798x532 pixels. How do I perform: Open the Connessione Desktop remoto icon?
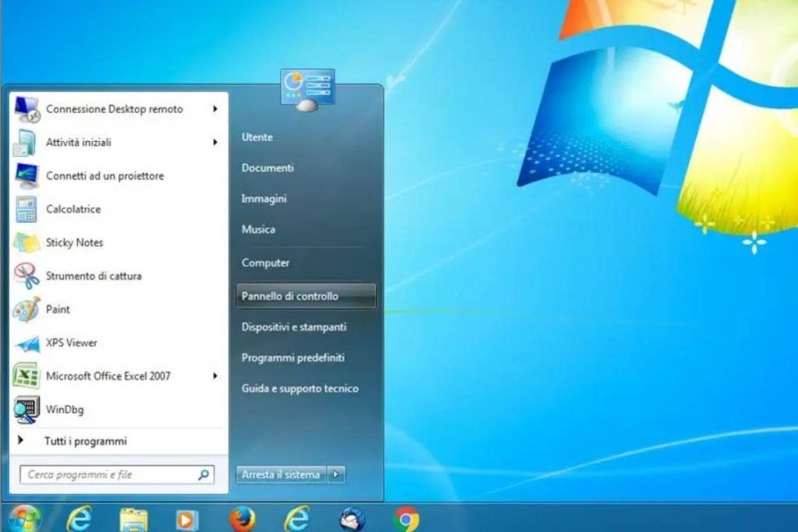point(26,109)
